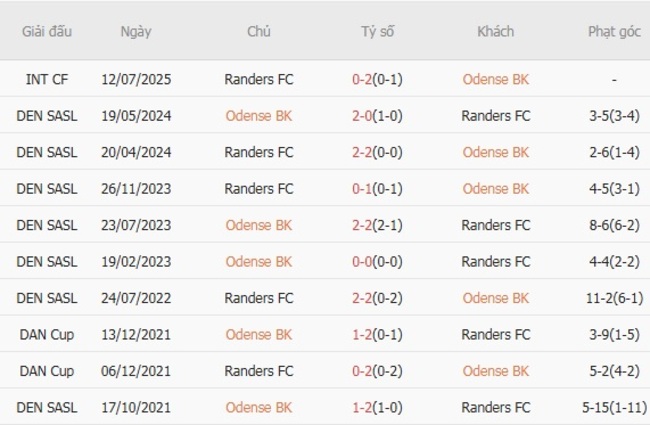Open Randers FC in the 20/04/2024 row
The image size is (650, 425).
(259, 152)
